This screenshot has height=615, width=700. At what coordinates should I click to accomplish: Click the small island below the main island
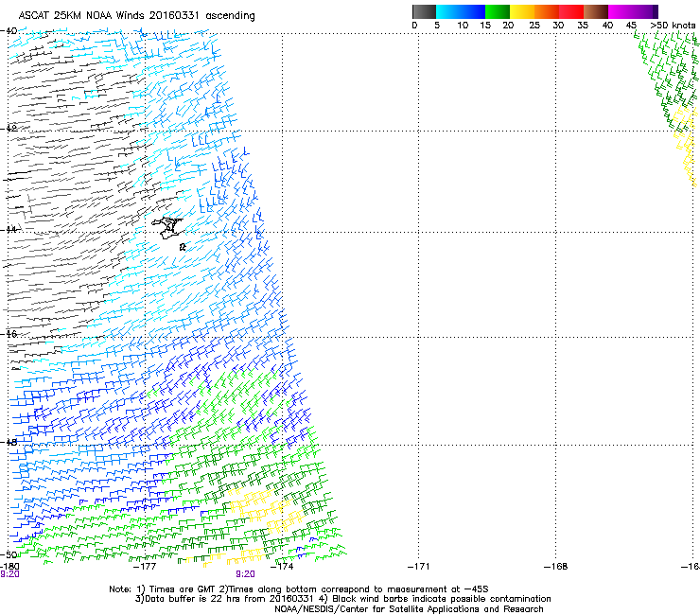pos(183,247)
